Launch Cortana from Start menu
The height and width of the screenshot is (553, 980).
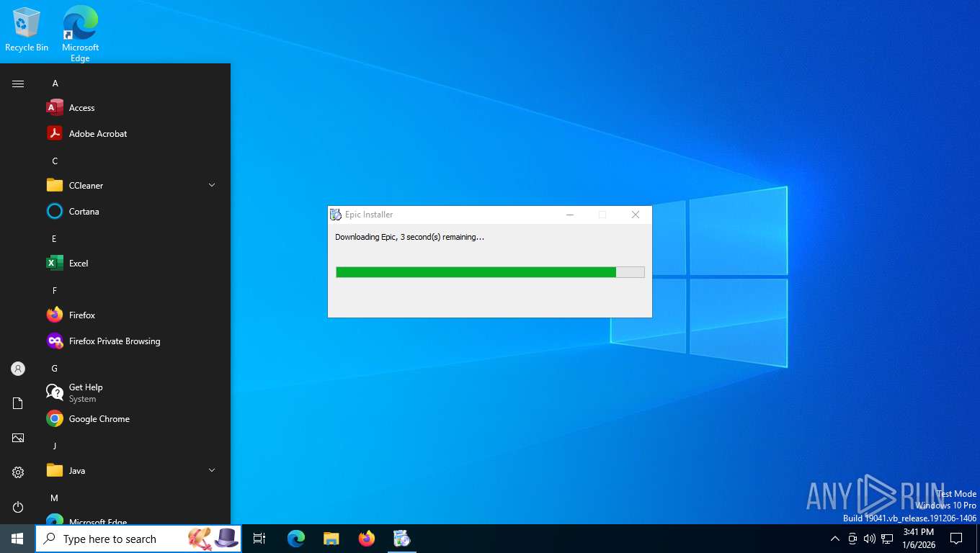pyautogui.click(x=133, y=212)
